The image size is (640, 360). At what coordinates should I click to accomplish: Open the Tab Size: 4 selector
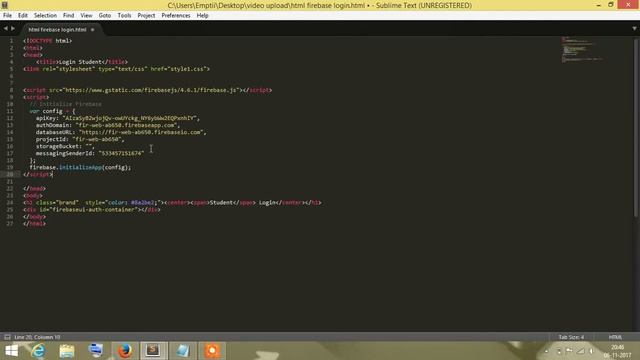point(571,337)
